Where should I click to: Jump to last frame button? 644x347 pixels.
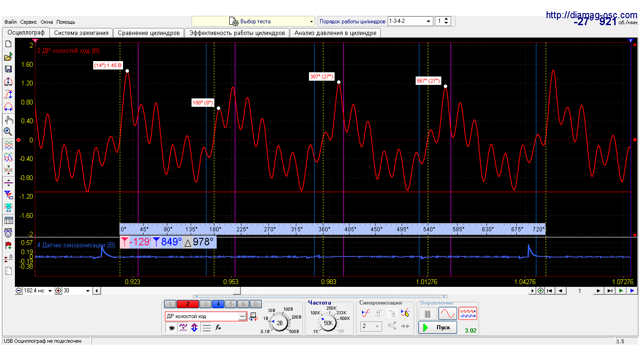point(610,291)
